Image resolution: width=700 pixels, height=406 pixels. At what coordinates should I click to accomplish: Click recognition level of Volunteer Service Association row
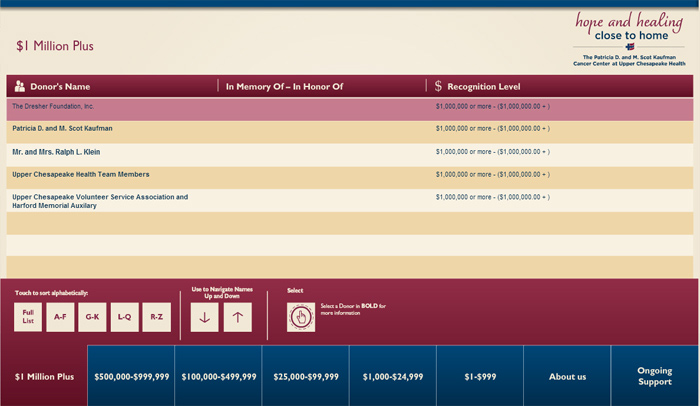coord(493,197)
